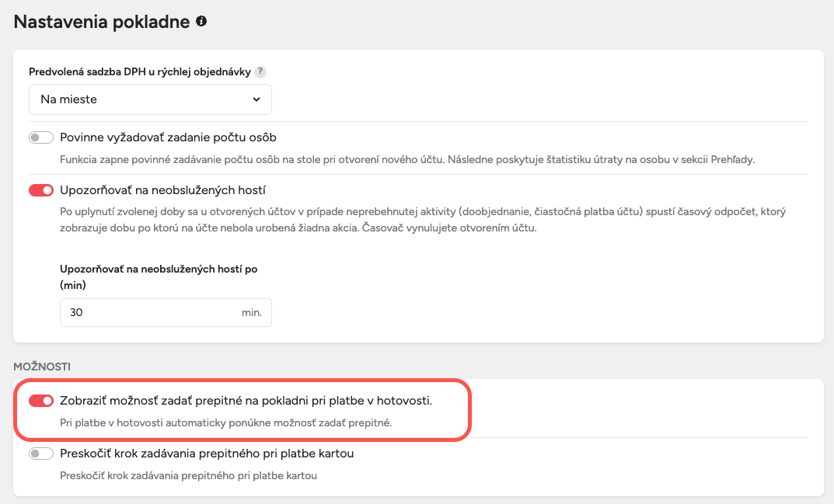Enable the mandatory number of persons toggle
Screen dimensions: 834x504
click(41, 137)
